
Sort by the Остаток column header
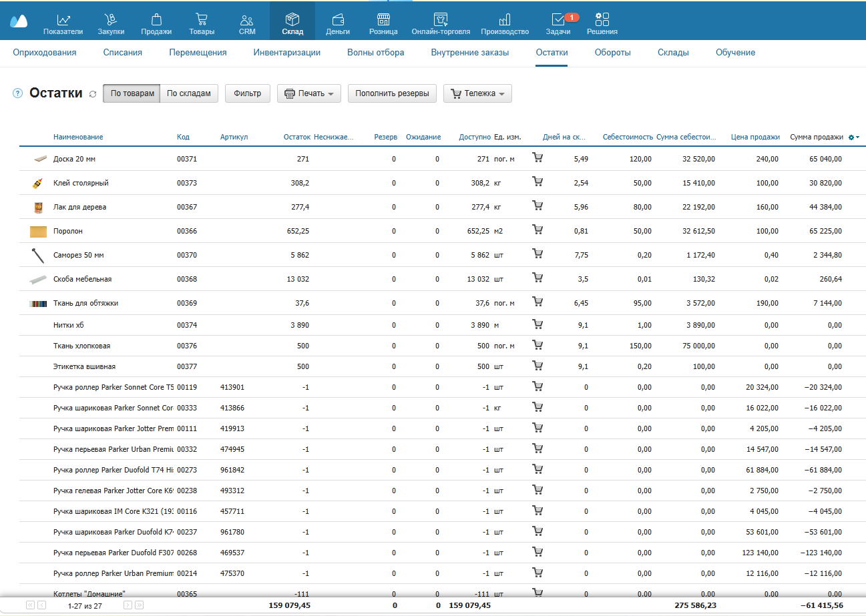click(x=296, y=137)
